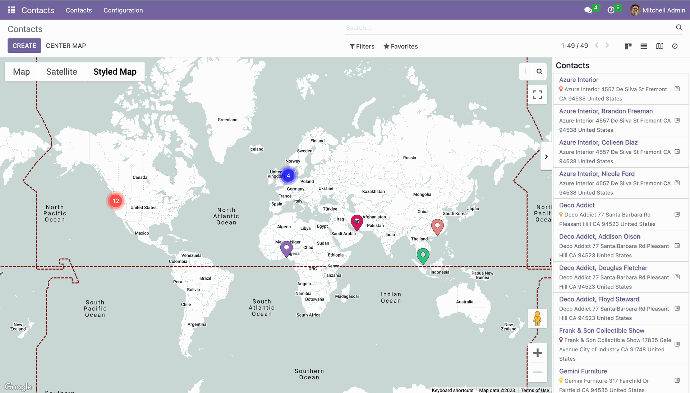
Task: Open Azure Interior, Colleen Diaz link
Action: tap(598, 142)
